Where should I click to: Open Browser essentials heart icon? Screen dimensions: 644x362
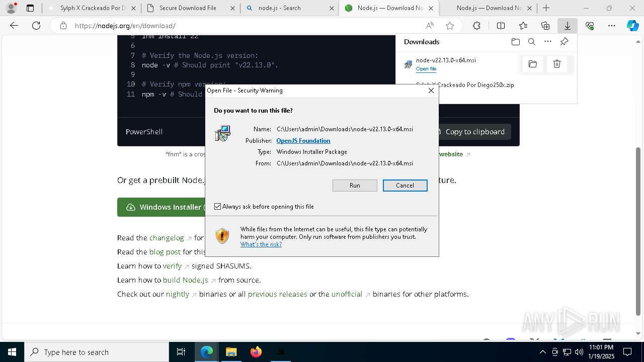[590, 26]
